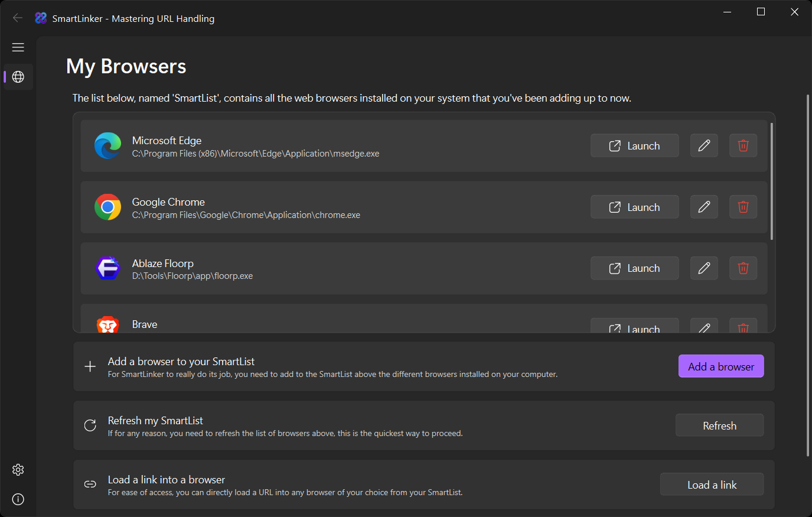Launch Ablaze Floorp
812x517 pixels.
pos(635,268)
